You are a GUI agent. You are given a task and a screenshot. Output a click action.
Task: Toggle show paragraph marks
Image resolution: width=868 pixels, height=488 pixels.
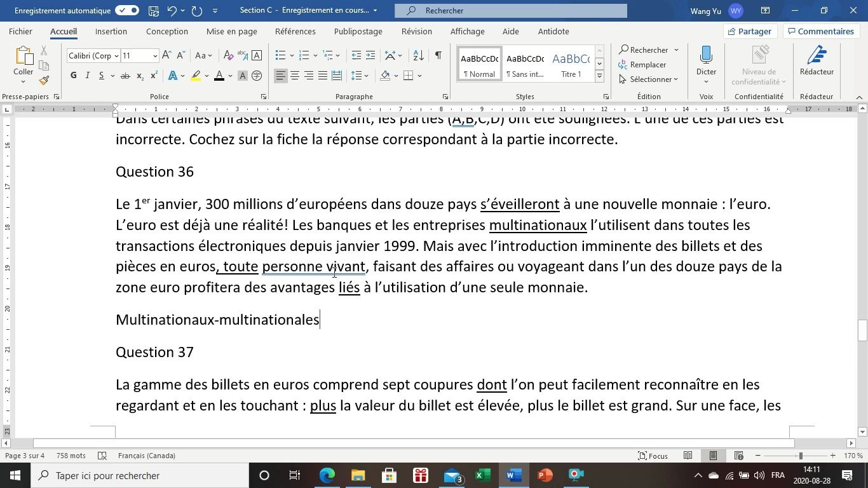tap(438, 56)
